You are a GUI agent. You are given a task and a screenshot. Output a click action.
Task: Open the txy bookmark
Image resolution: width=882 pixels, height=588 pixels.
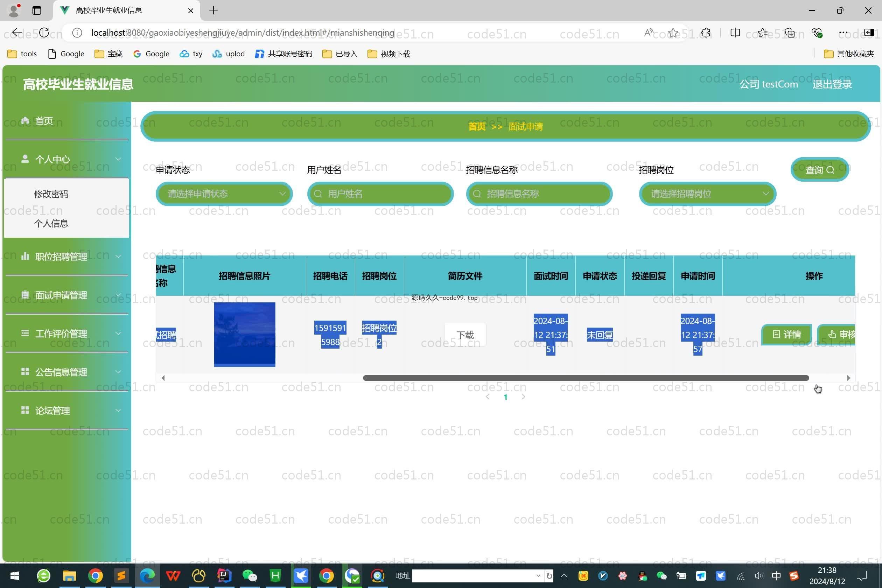click(x=191, y=54)
